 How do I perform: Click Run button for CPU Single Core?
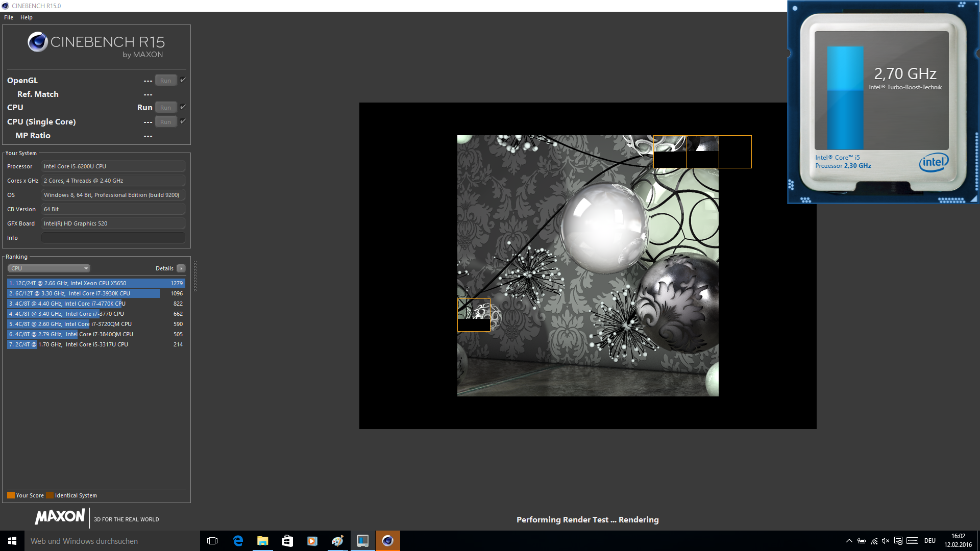point(166,122)
